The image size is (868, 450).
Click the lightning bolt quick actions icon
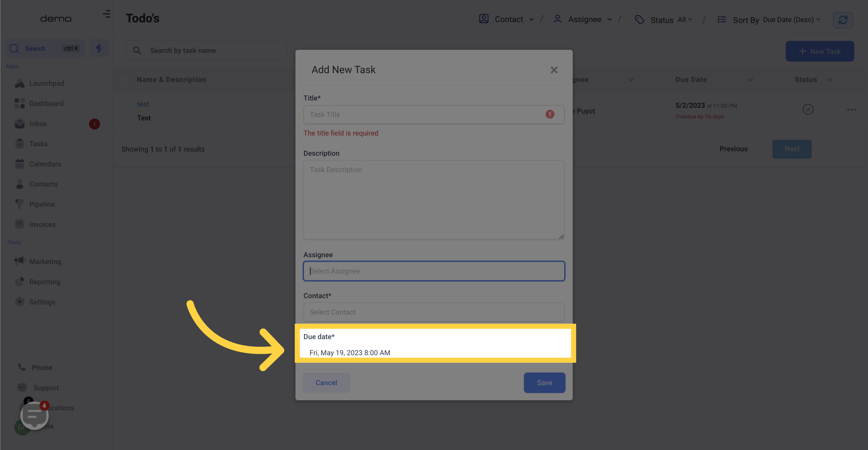click(x=99, y=48)
